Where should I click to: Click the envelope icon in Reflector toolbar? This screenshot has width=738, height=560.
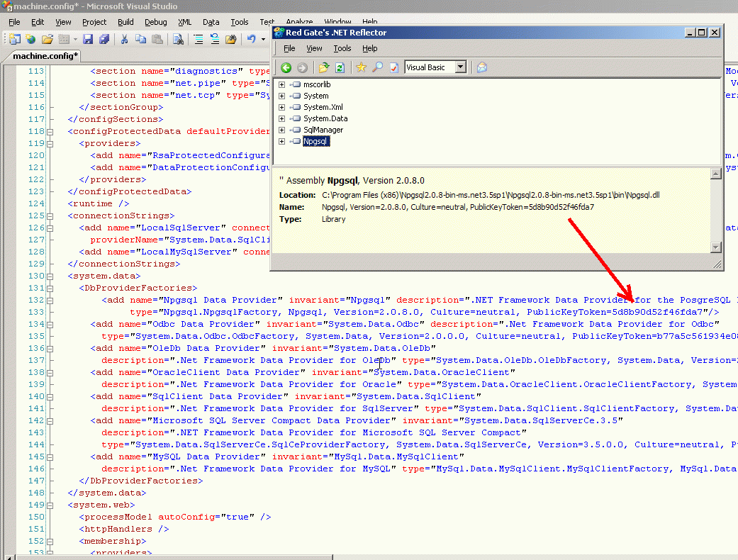(x=482, y=68)
